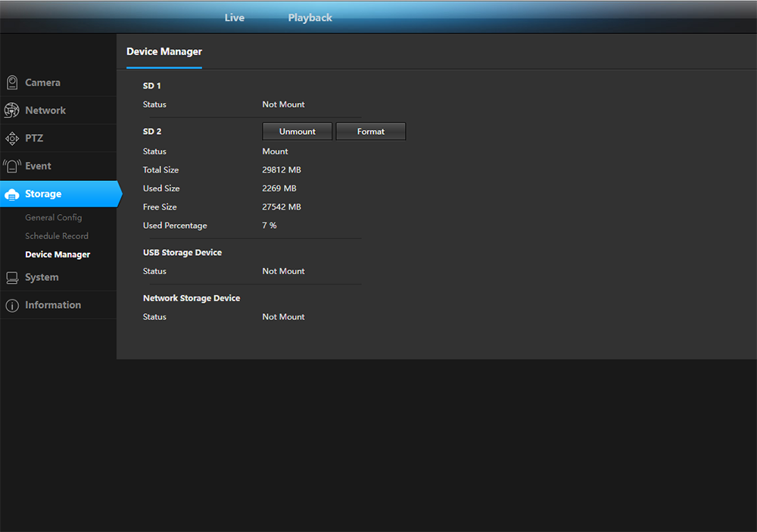Click the Camera icon in the sidebar

point(12,82)
